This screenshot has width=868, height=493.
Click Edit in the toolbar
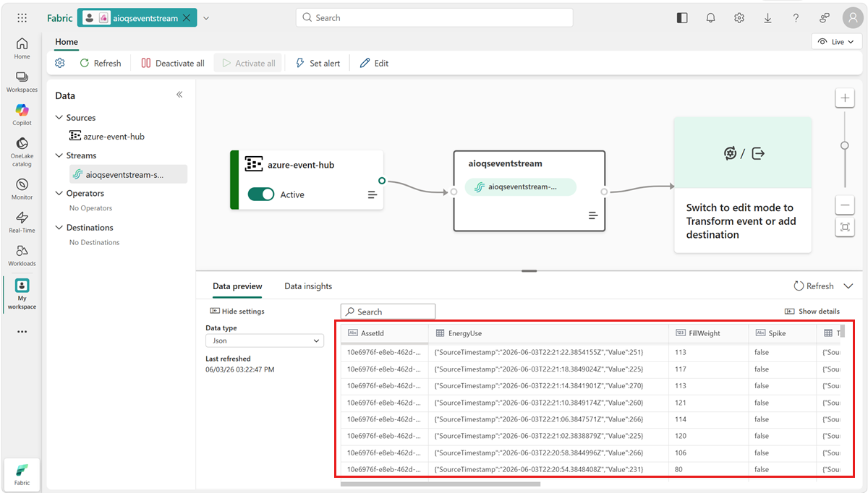[375, 63]
